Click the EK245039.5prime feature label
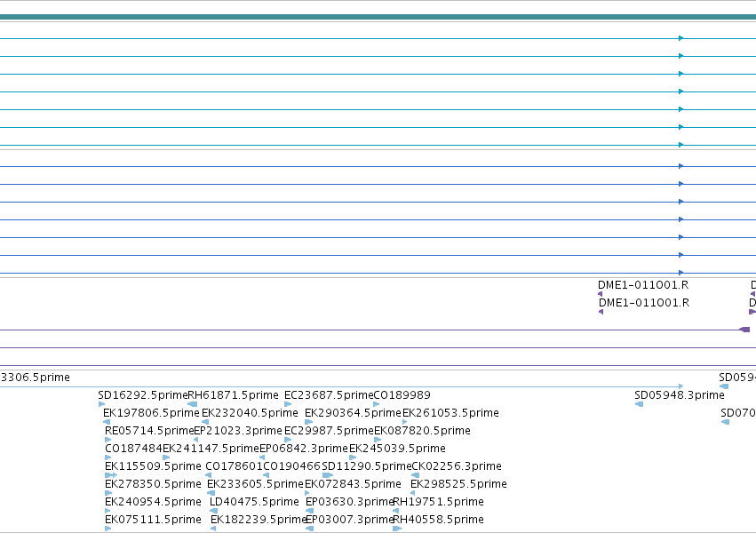Screen dimensions: 756x533 point(397,449)
